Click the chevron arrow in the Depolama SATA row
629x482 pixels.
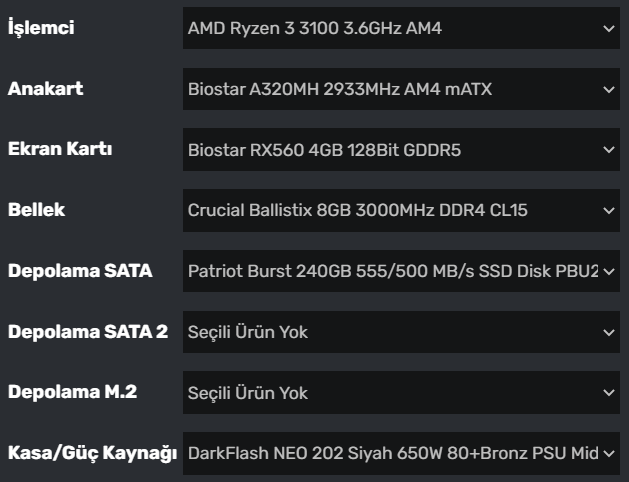(x=609, y=271)
